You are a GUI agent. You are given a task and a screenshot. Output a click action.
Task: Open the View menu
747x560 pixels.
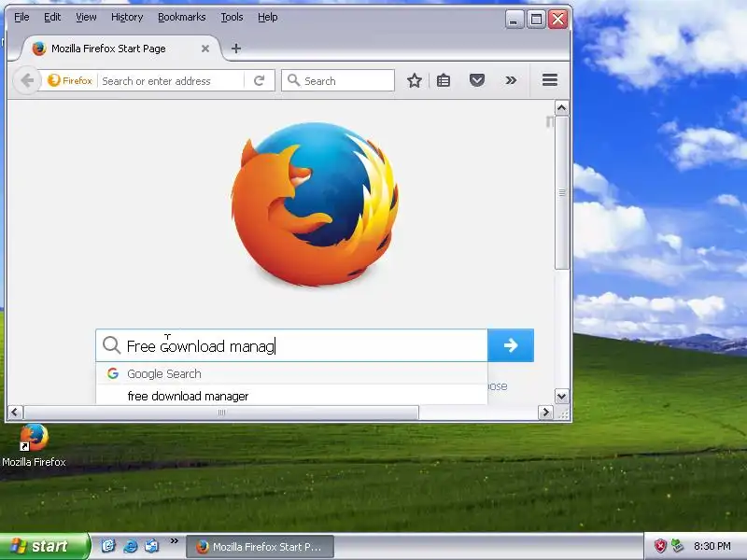click(86, 17)
